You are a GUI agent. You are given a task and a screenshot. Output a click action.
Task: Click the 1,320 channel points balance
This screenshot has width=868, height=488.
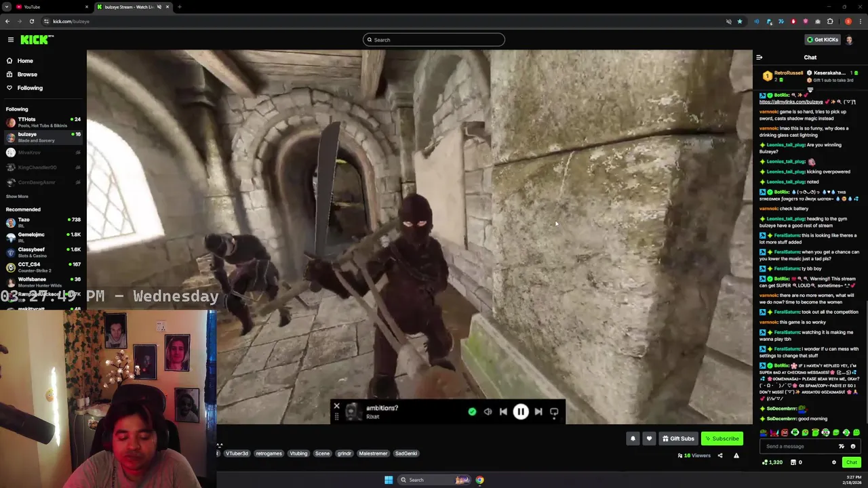[772, 462]
